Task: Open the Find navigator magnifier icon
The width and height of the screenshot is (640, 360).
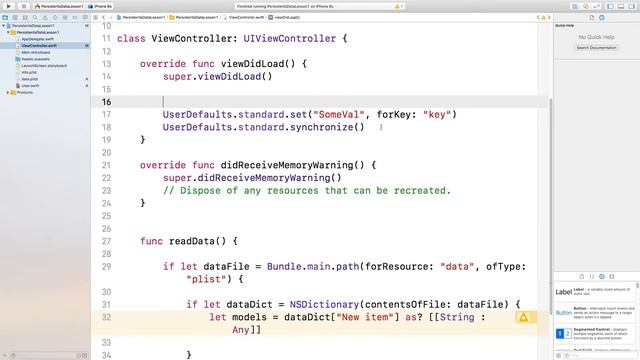Action: 35,18
